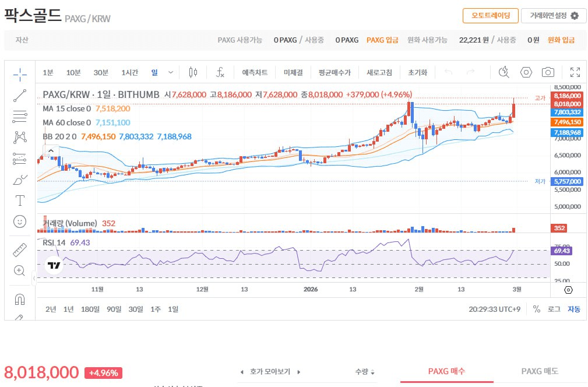This screenshot has width=588, height=387.
Task: Click the 180일 time range option
Action: tap(90, 309)
